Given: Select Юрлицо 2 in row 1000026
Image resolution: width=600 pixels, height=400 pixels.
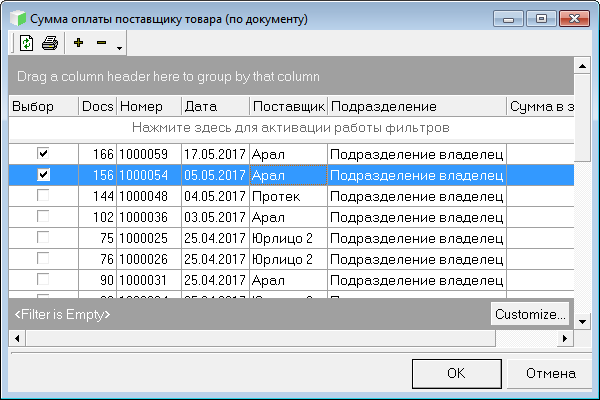Looking at the screenshot, I should 289,260.
